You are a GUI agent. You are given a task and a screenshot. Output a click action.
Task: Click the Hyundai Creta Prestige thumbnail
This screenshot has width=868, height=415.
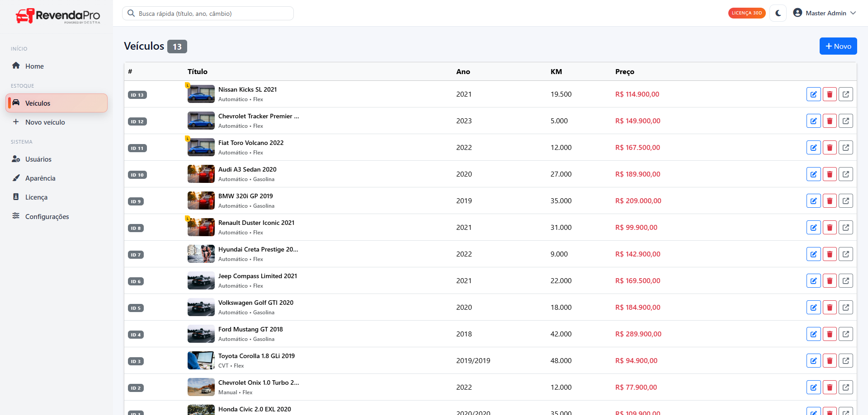pos(201,254)
